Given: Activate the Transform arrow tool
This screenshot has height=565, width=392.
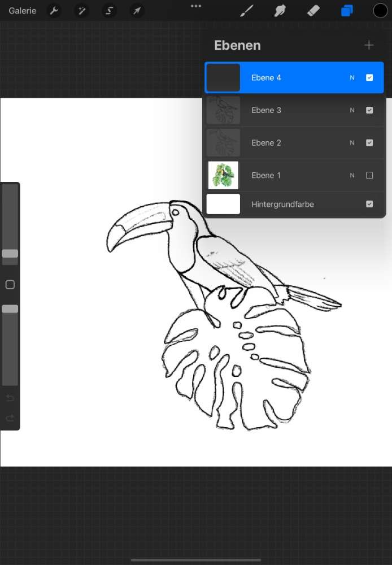Looking at the screenshot, I should click(x=136, y=11).
